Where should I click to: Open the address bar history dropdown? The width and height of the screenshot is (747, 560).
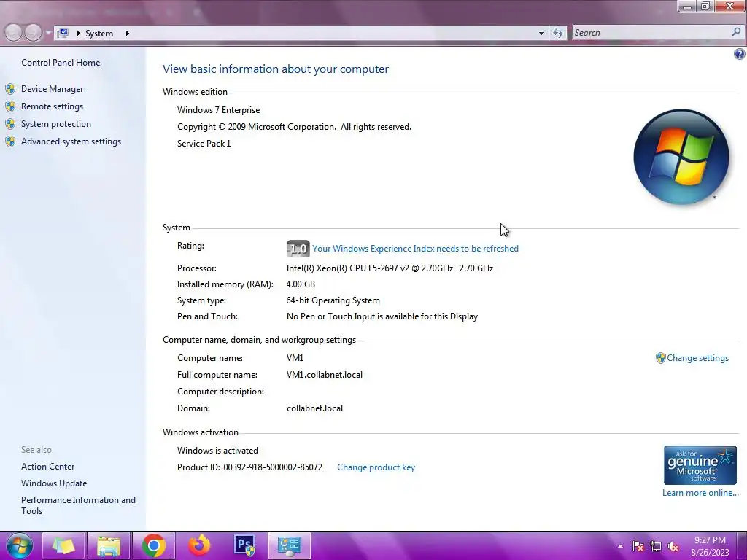(x=541, y=34)
